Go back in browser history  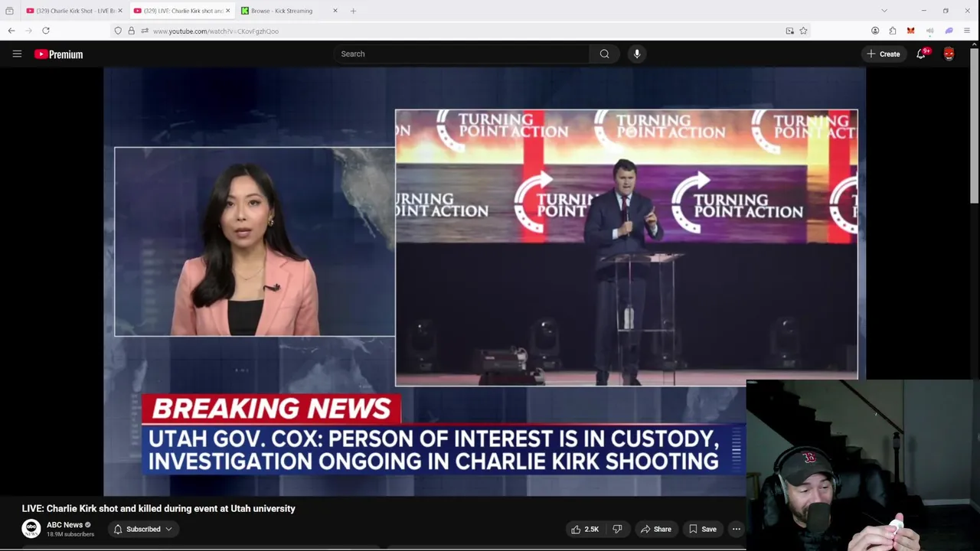click(x=11, y=31)
